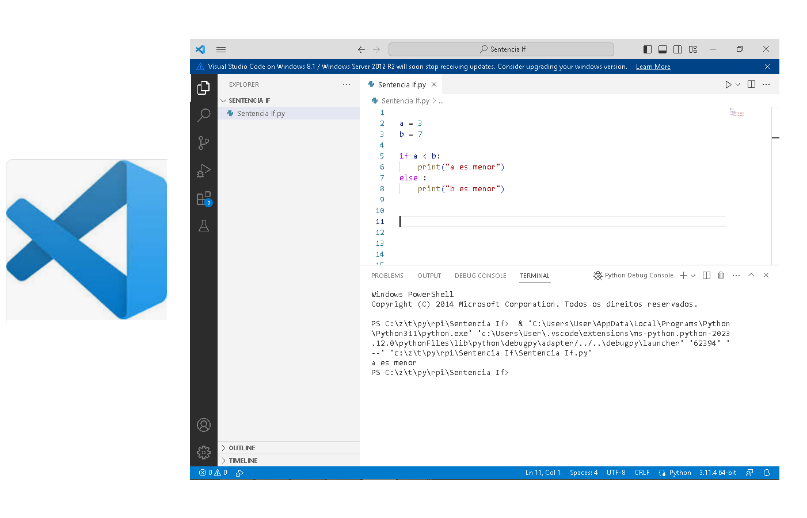This screenshot has height=518, width=807.
Task: Change indentation via Spaces: 4
Action: tap(583, 473)
